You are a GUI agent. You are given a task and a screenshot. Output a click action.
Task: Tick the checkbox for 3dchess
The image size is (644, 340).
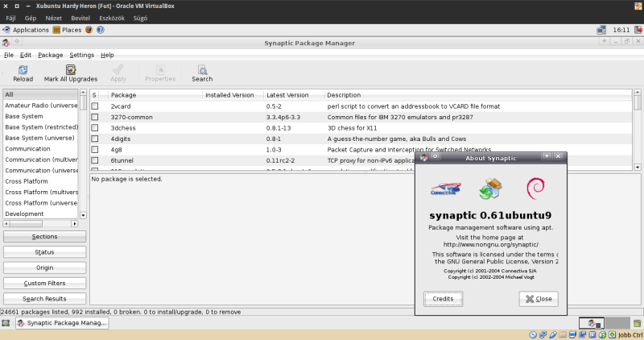[x=95, y=128]
